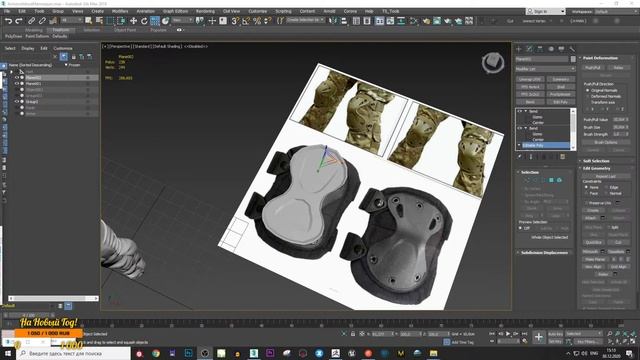
Task: Toggle the Spinner Snap icon
Action: click(267, 21)
